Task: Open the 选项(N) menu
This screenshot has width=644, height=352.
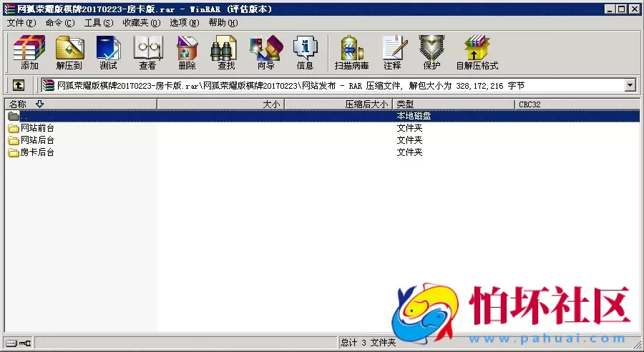Action: click(185, 23)
